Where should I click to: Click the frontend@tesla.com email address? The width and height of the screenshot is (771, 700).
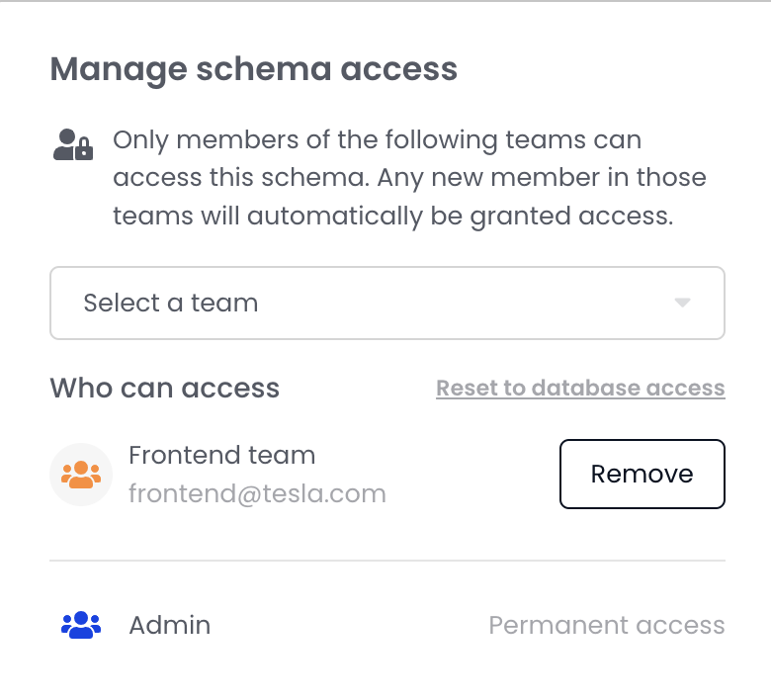click(257, 493)
